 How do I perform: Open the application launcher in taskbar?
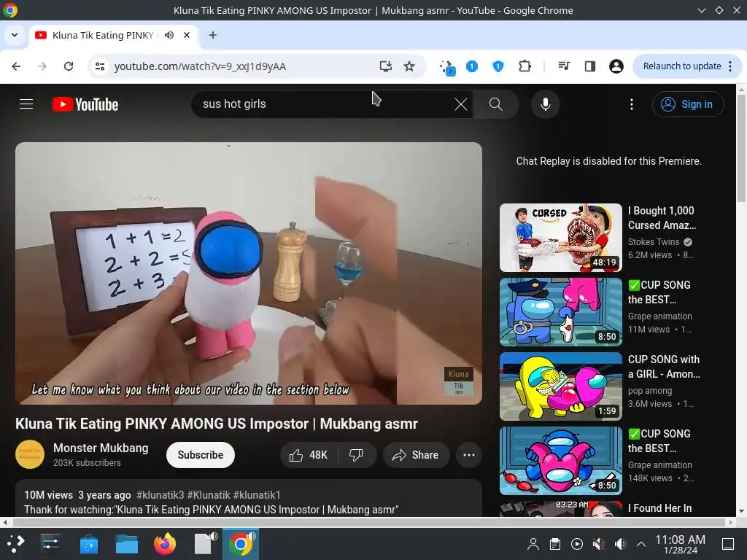(15, 544)
